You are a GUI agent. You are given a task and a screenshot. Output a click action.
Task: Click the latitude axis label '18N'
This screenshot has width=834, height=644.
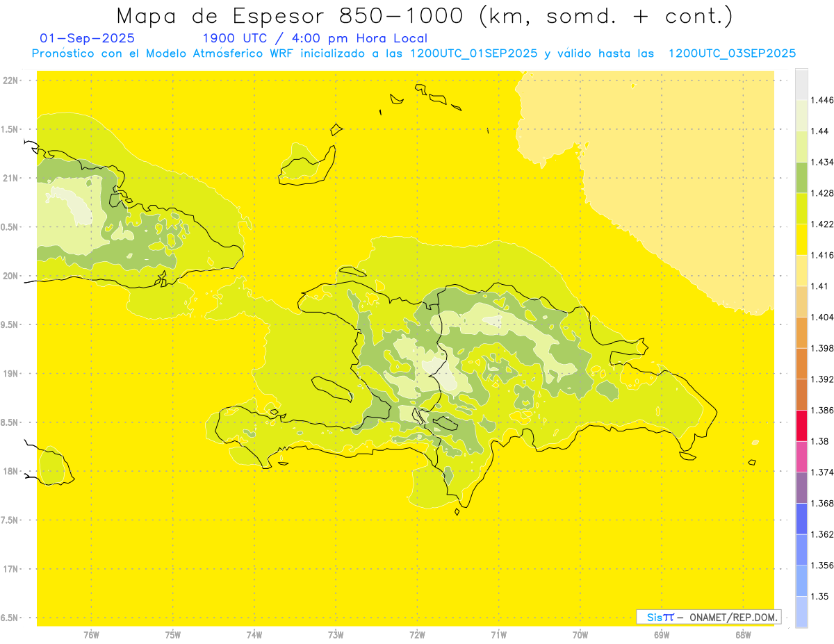pyautogui.click(x=10, y=471)
